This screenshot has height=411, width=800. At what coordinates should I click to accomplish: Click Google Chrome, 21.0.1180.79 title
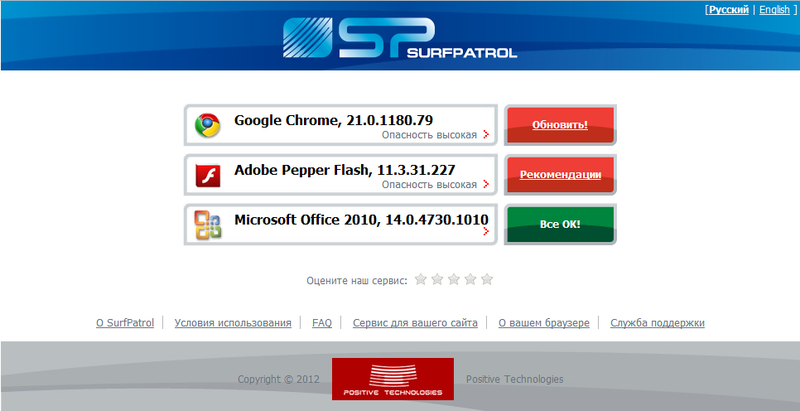pyautogui.click(x=334, y=120)
